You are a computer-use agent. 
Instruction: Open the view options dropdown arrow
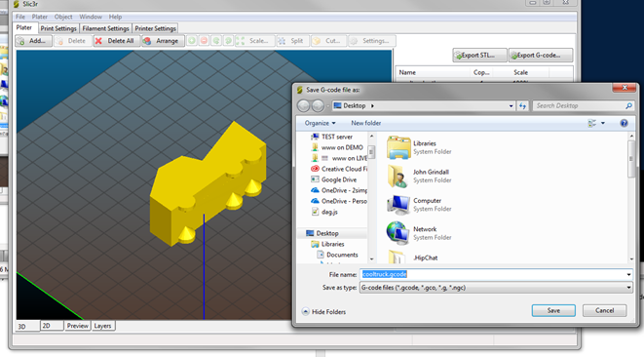603,123
